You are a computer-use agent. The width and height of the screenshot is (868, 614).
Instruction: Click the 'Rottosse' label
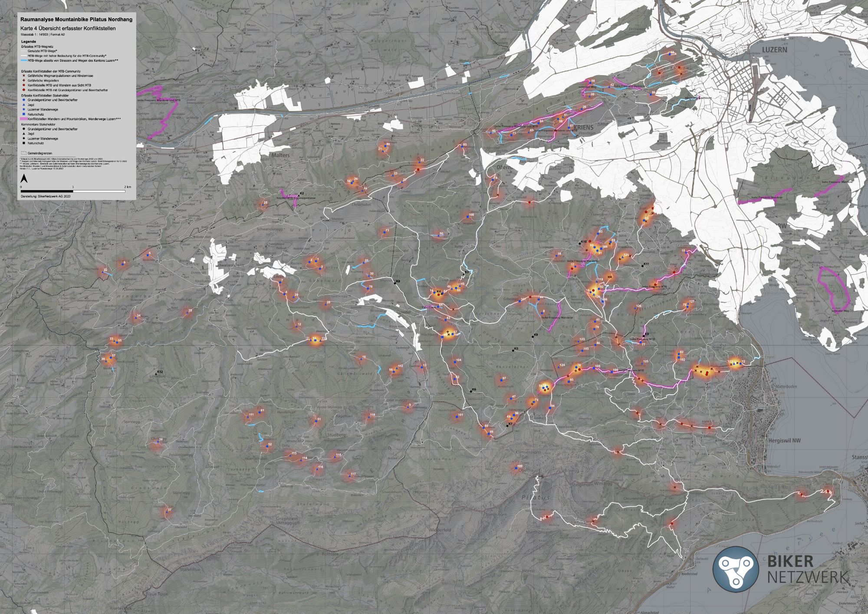tap(330, 555)
